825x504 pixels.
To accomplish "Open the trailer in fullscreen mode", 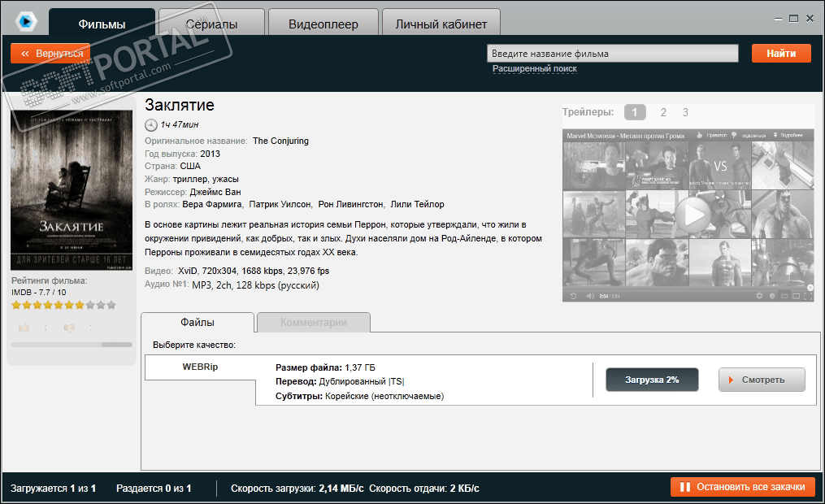I will pyautogui.click(x=808, y=296).
